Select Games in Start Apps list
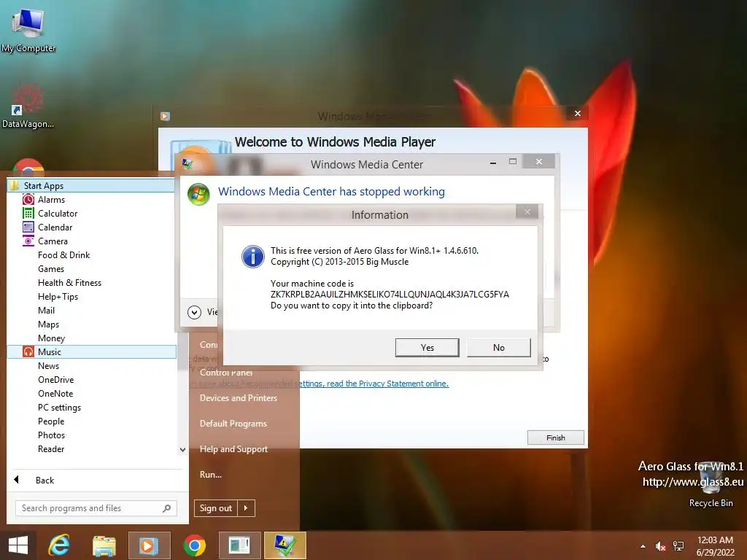Image resolution: width=747 pixels, height=560 pixels. coord(51,268)
